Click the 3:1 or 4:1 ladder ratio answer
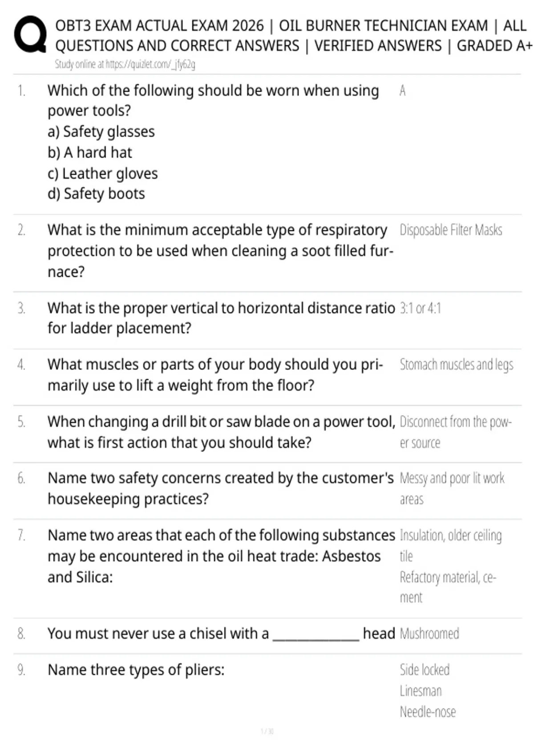The height and width of the screenshot is (756, 534). coord(420,308)
